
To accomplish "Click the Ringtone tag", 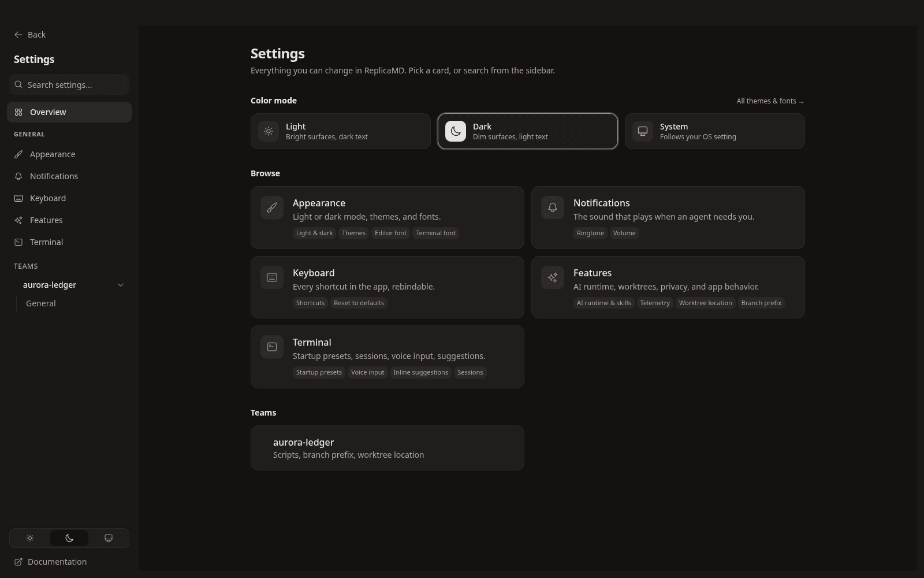I will click(x=590, y=233).
